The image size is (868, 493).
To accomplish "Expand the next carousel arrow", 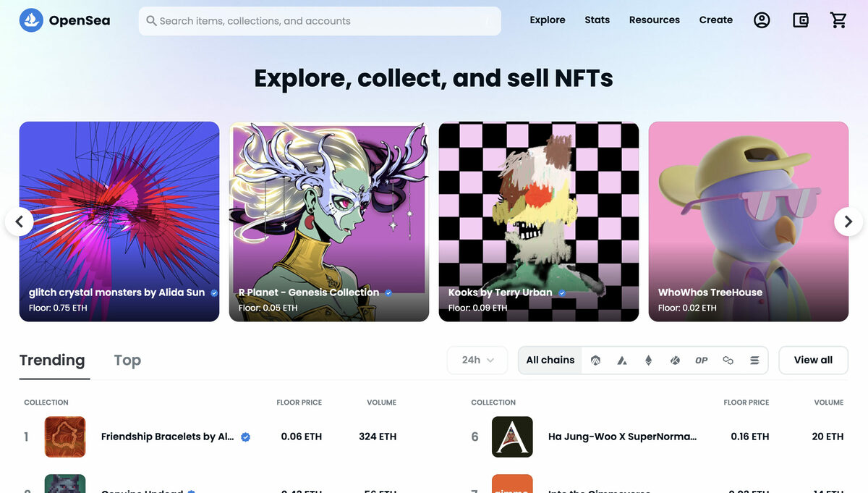I will point(848,222).
